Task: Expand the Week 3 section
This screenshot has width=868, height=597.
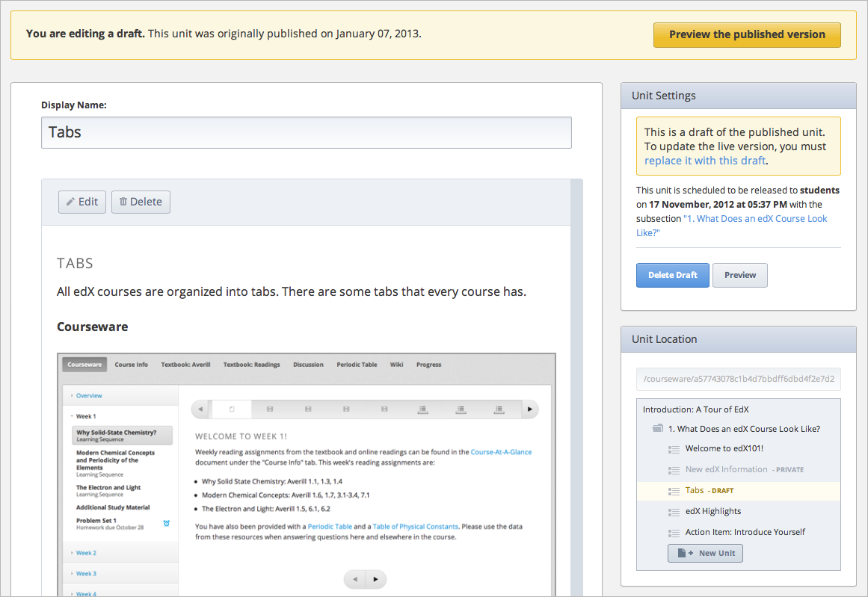Action: [x=86, y=574]
